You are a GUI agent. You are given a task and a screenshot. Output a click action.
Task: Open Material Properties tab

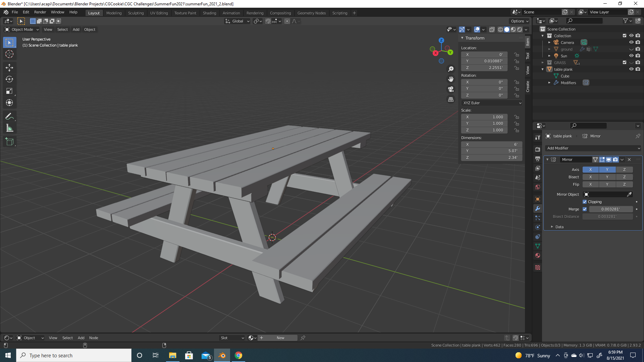[x=538, y=255]
